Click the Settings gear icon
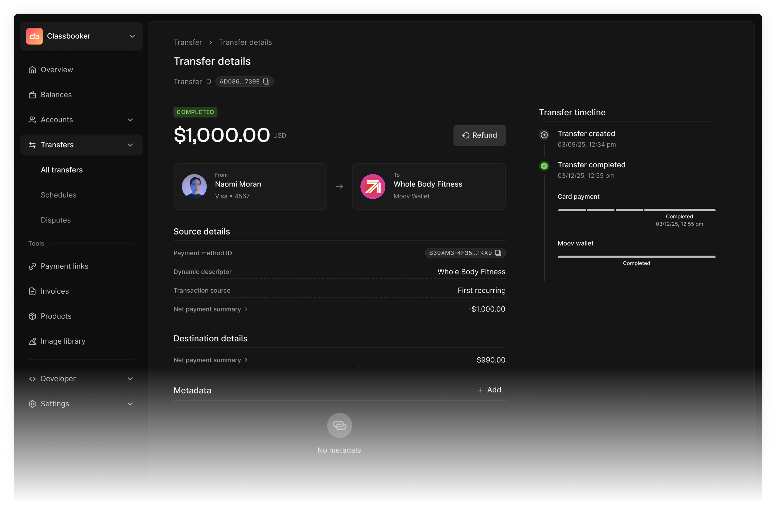Image resolution: width=776 pixels, height=532 pixels. (32, 403)
